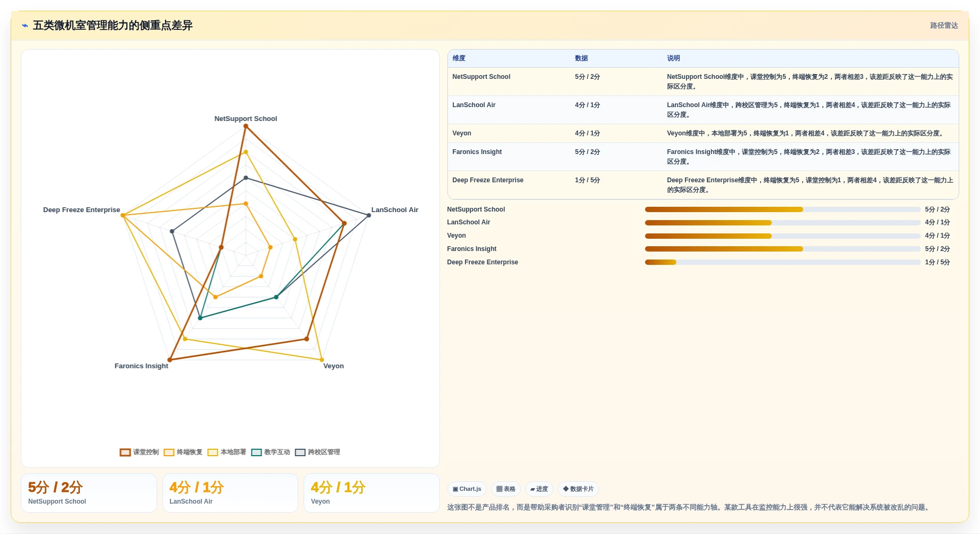Click the 数据 column header
980x534 pixels.
[x=581, y=58]
